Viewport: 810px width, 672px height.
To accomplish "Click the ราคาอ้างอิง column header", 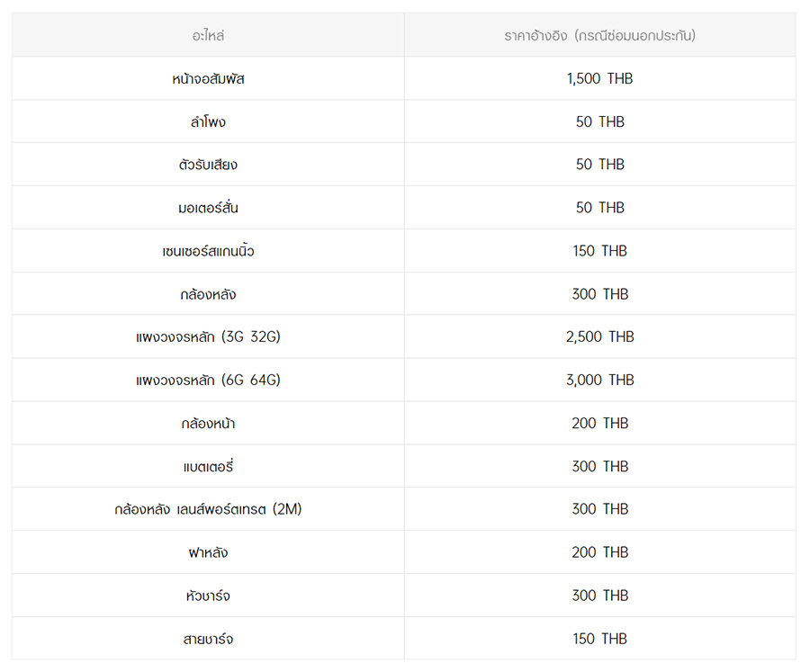I will click(599, 35).
